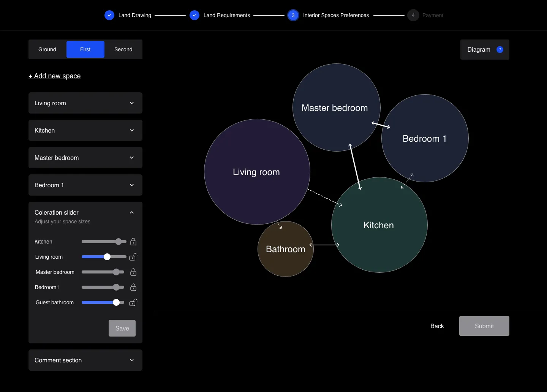The height and width of the screenshot is (392, 547).
Task: Toggle the Guest bathroom slider lock
Action: (133, 303)
